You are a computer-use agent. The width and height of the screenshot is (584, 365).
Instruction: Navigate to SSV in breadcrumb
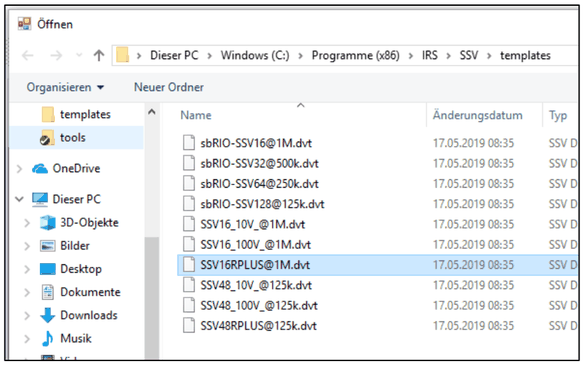click(469, 55)
